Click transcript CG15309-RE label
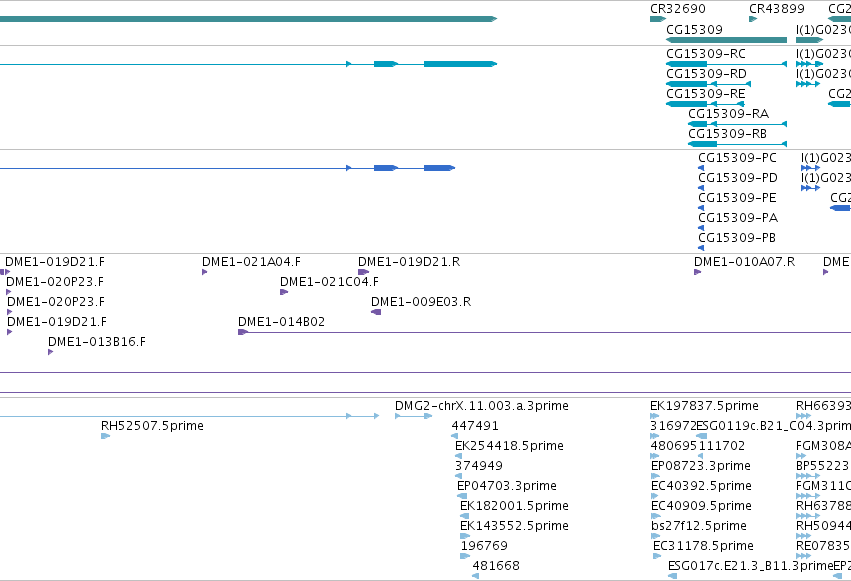 706,94
